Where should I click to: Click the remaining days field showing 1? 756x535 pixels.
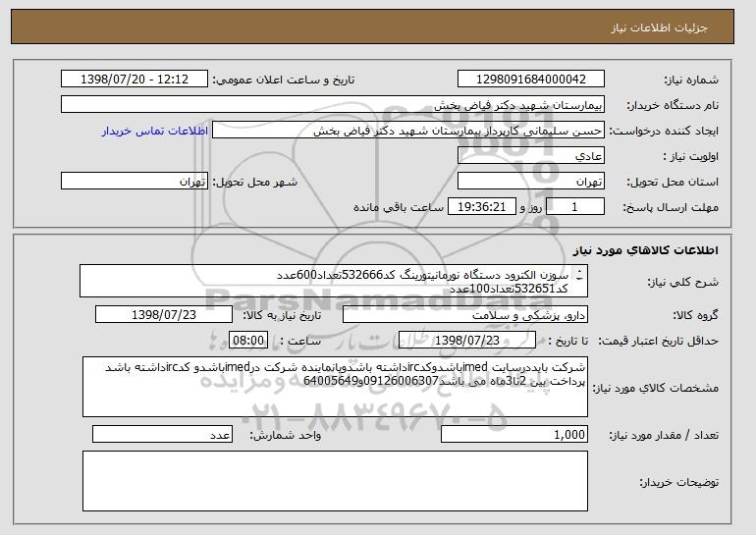(x=574, y=207)
